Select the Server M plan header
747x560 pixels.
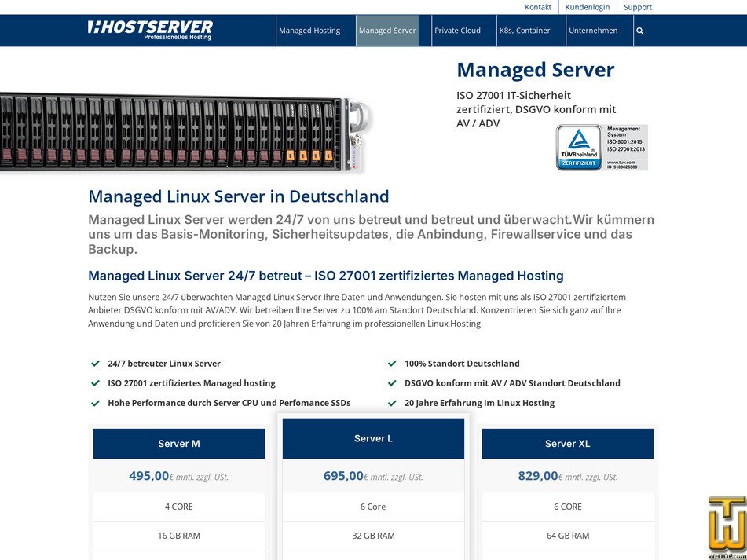[179, 444]
